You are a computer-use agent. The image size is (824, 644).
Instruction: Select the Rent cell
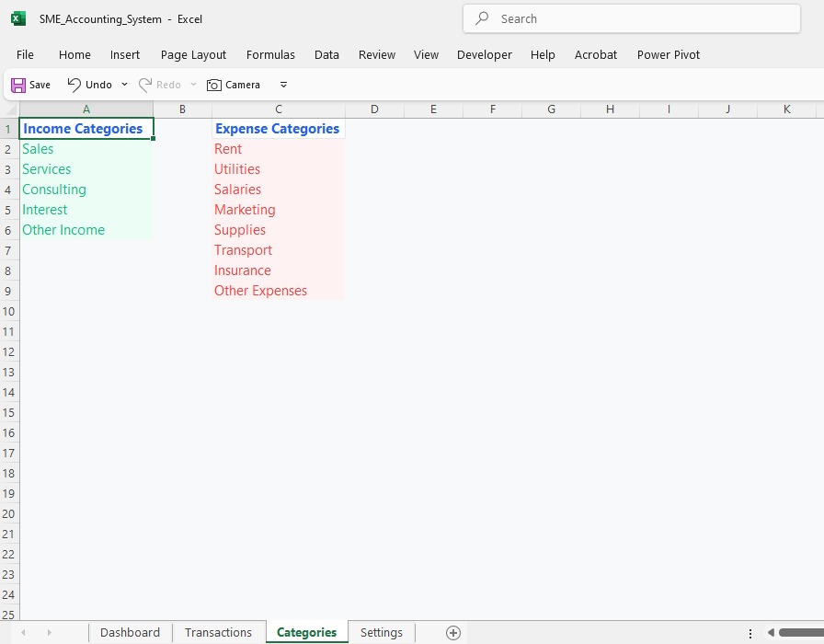click(x=279, y=149)
